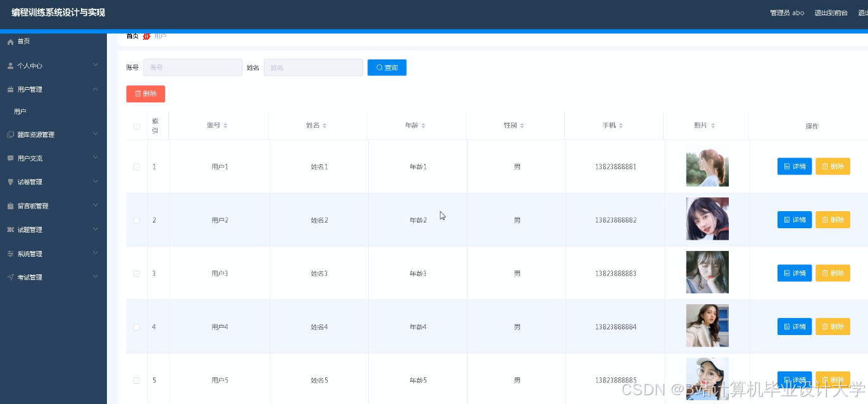Check the checkbox for row 用户4
Viewport: 868px width, 404px height.
coord(137,327)
